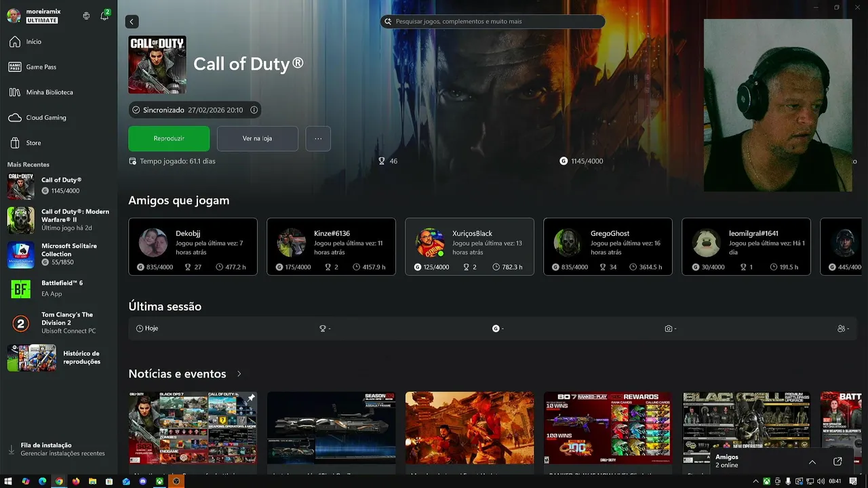Click the gamerscore icon in Última sessão
This screenshot has width=868, height=488.
(496, 328)
